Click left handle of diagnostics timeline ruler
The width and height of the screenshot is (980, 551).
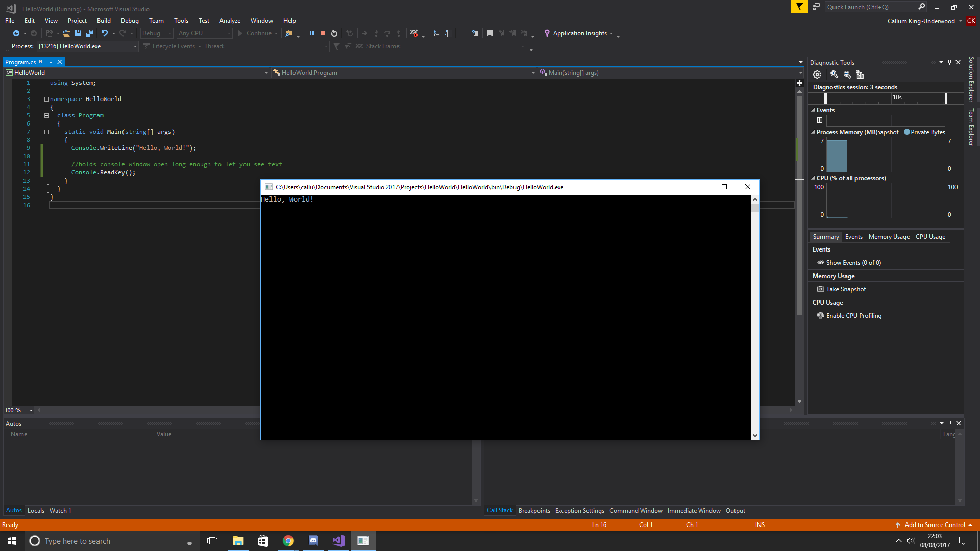pyautogui.click(x=825, y=98)
